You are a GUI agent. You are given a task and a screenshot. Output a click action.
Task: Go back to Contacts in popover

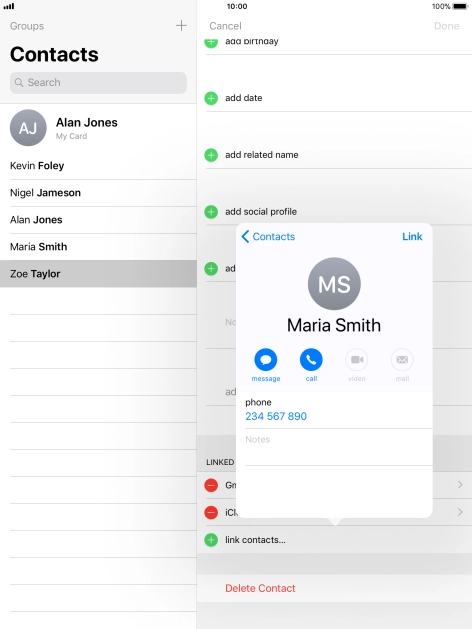[x=268, y=237]
